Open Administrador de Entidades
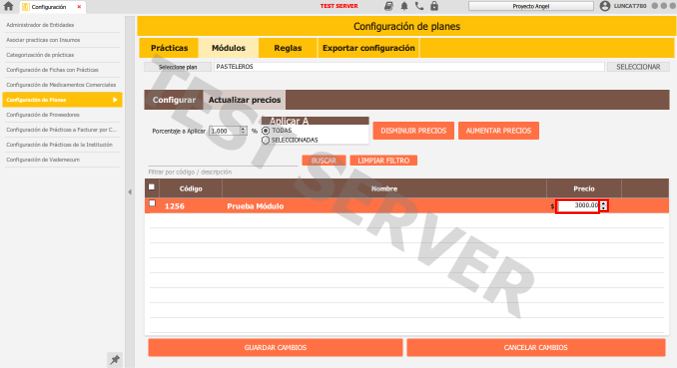The image size is (677, 368). click(40, 25)
